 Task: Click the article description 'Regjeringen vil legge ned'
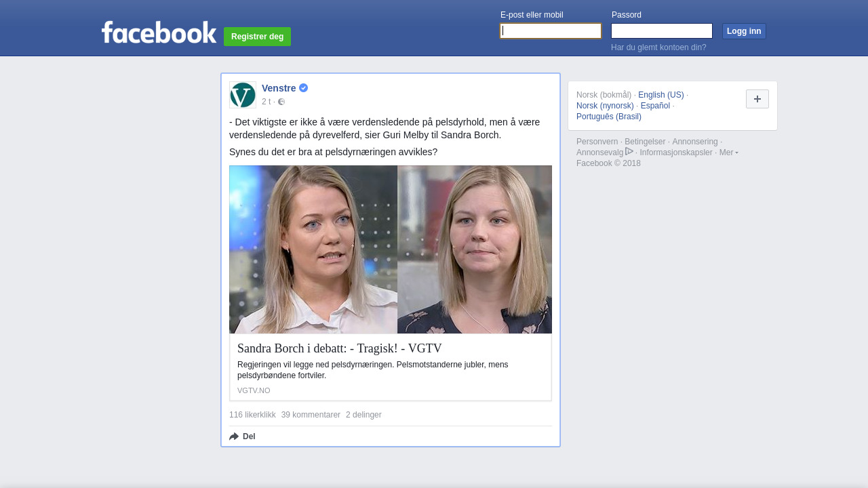click(x=373, y=370)
